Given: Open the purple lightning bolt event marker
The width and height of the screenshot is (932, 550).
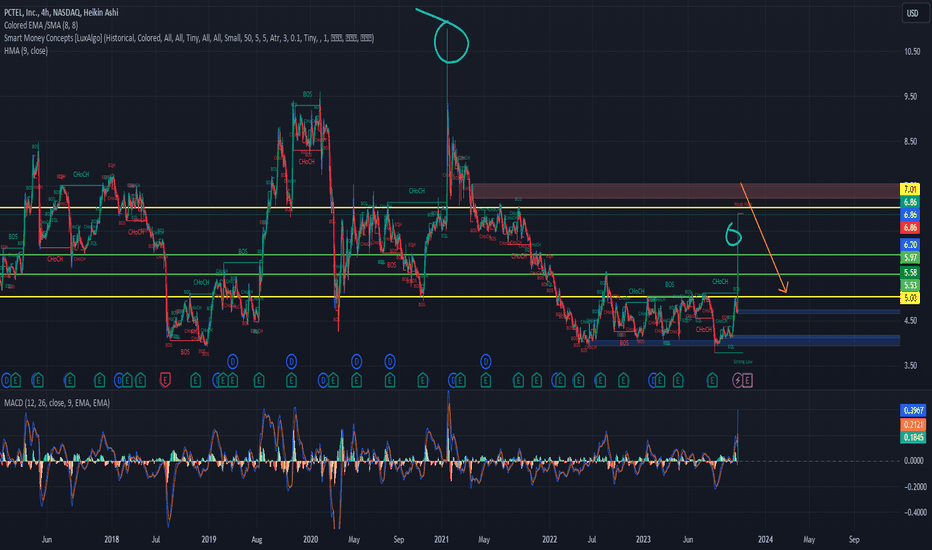Looking at the screenshot, I should click(737, 380).
